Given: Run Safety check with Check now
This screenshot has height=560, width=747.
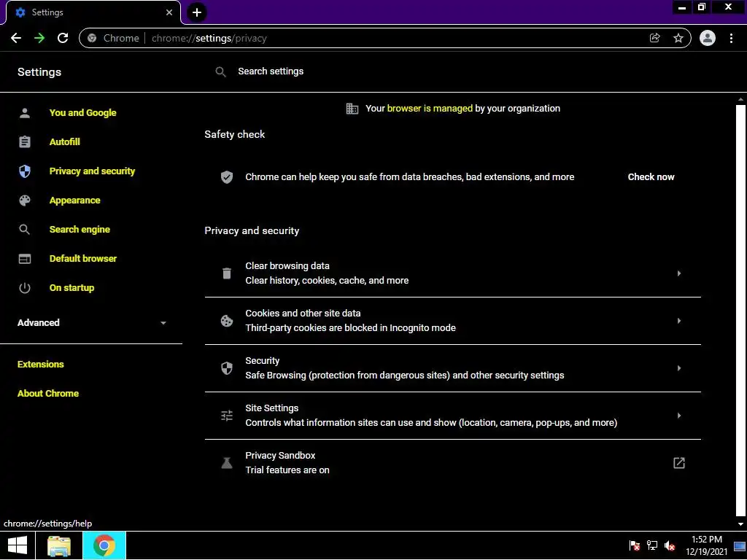Looking at the screenshot, I should coord(651,177).
